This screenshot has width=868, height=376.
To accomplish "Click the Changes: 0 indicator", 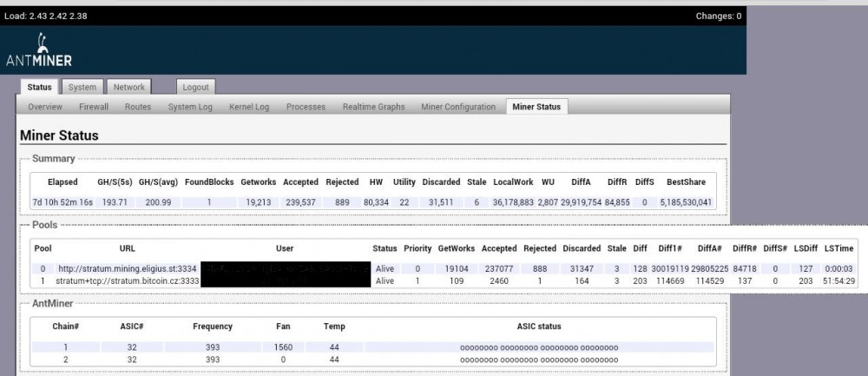I will pyautogui.click(x=718, y=16).
